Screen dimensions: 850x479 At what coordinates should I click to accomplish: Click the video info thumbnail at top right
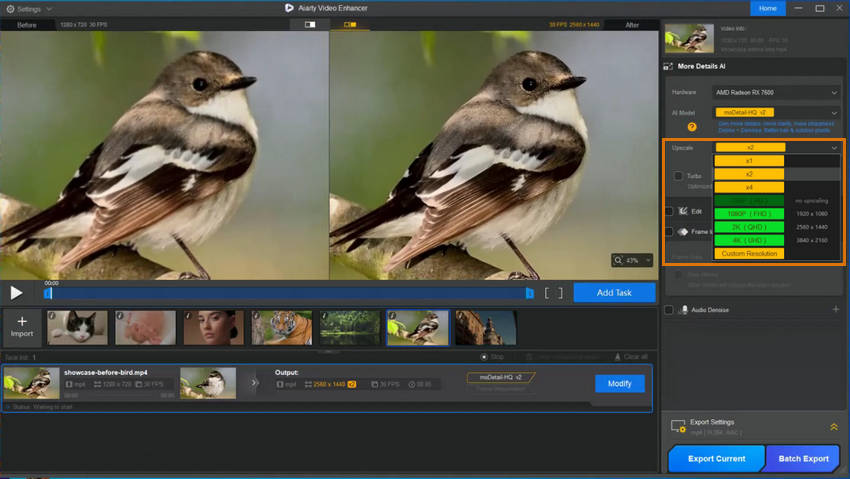pyautogui.click(x=689, y=38)
